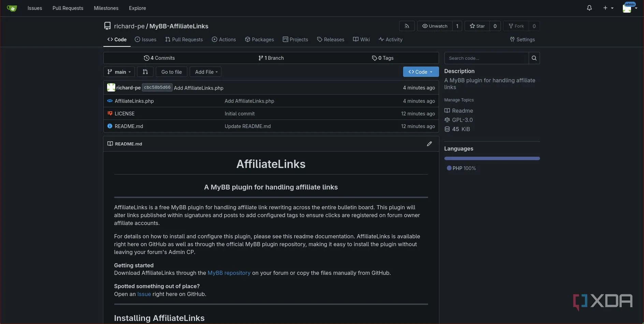Screen dimensions: 644x324
Task: Select the compare branches icon
Action: point(145,72)
